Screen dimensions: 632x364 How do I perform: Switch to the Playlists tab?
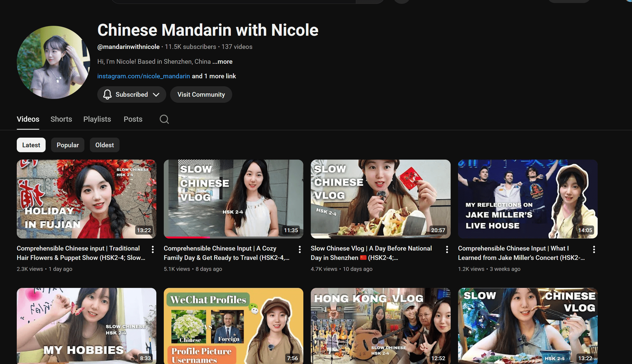[x=97, y=119]
